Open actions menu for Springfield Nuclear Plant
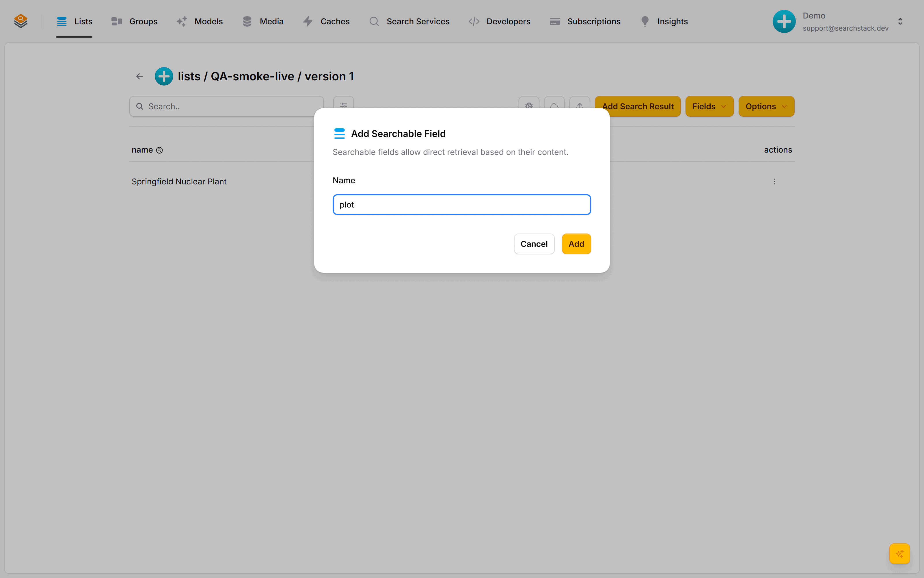The image size is (924, 578). pyautogui.click(x=774, y=181)
